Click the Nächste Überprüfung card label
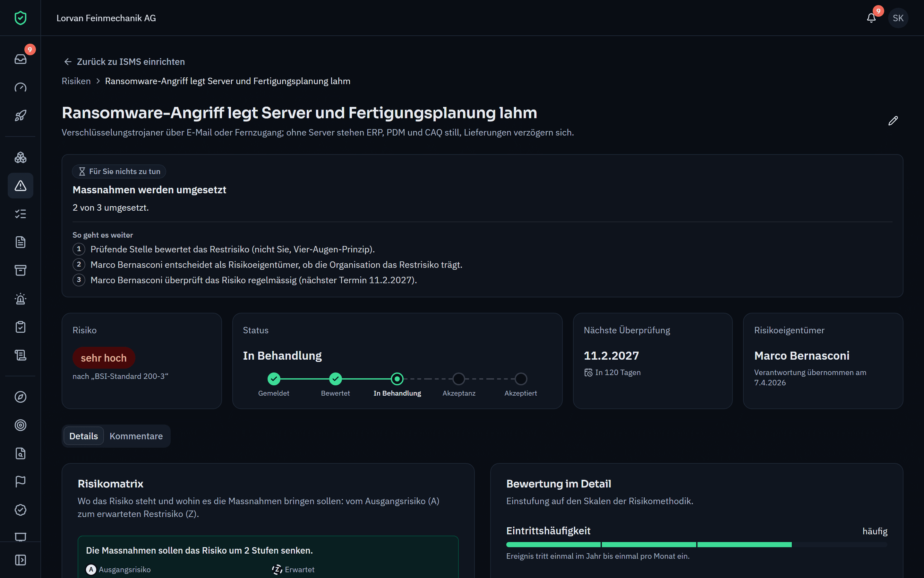This screenshot has height=578, width=924. [627, 330]
